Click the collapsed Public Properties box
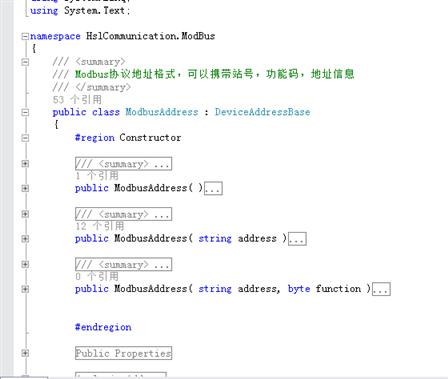This screenshot has width=448, height=379. click(124, 353)
